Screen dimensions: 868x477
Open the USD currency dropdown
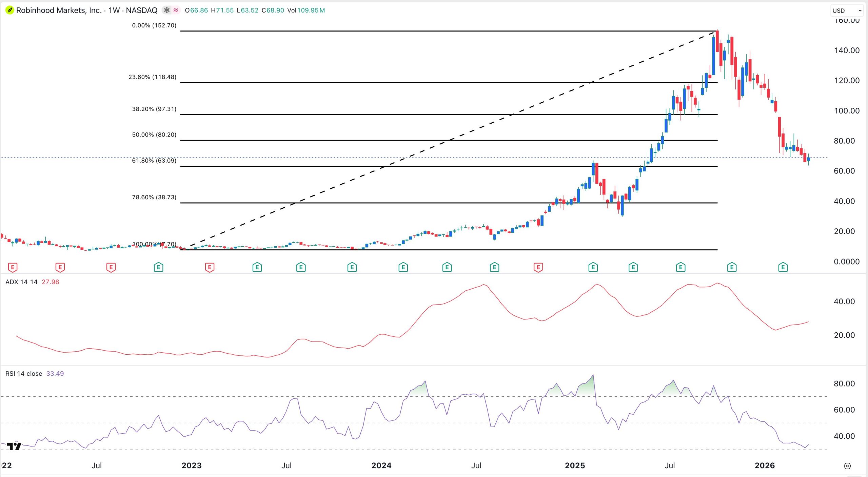846,11
